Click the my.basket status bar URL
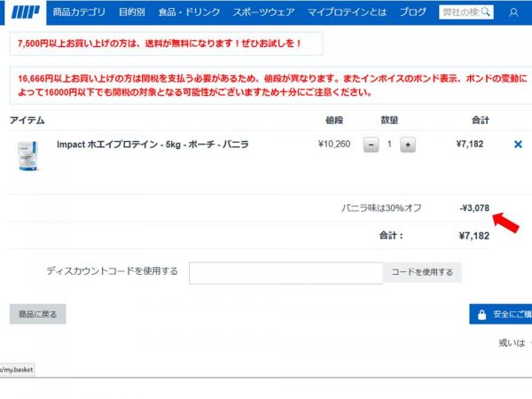Viewport: 532px width, 399px height. [x=17, y=370]
